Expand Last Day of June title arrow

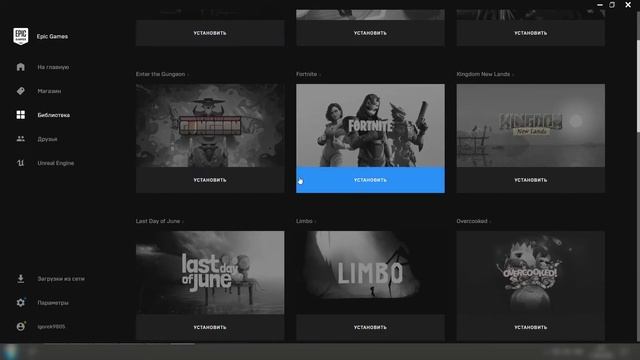point(182,222)
